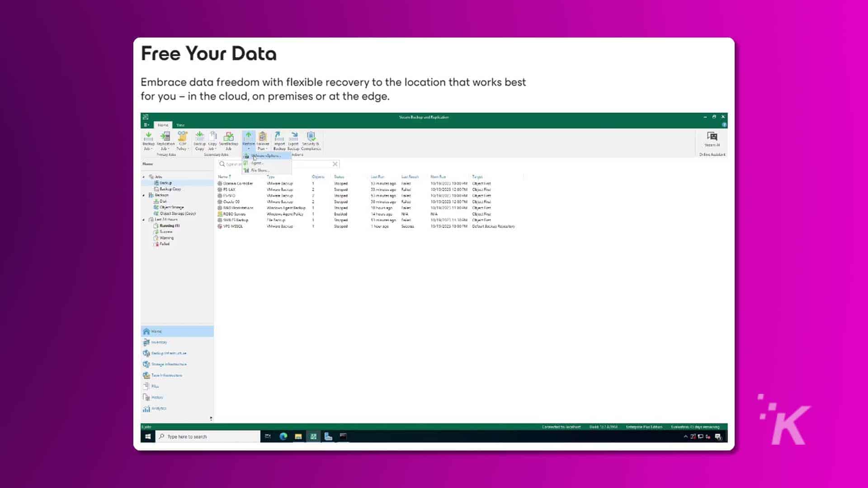Viewport: 868px width, 488px height.
Task: Launch Microsoft Edge from the taskbar
Action: pos(284,436)
